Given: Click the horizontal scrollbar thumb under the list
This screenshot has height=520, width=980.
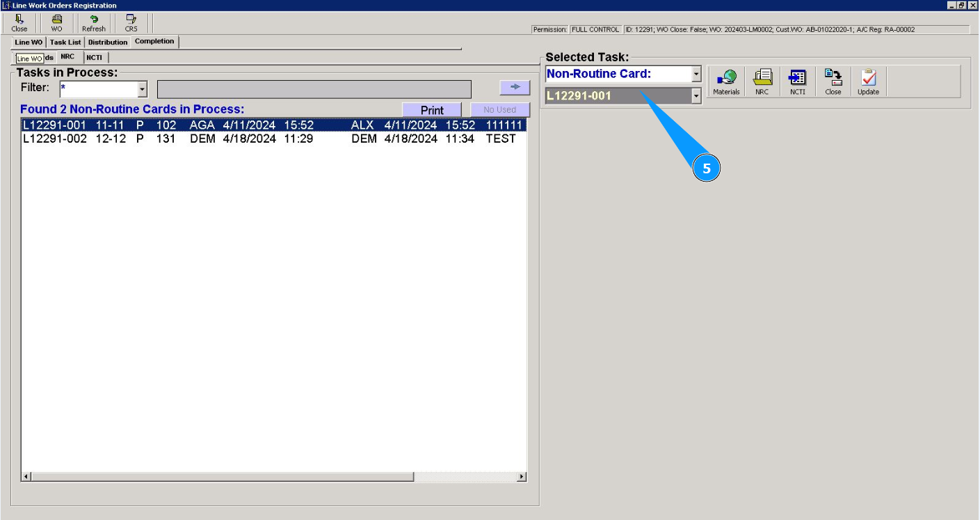Looking at the screenshot, I should tap(222, 477).
